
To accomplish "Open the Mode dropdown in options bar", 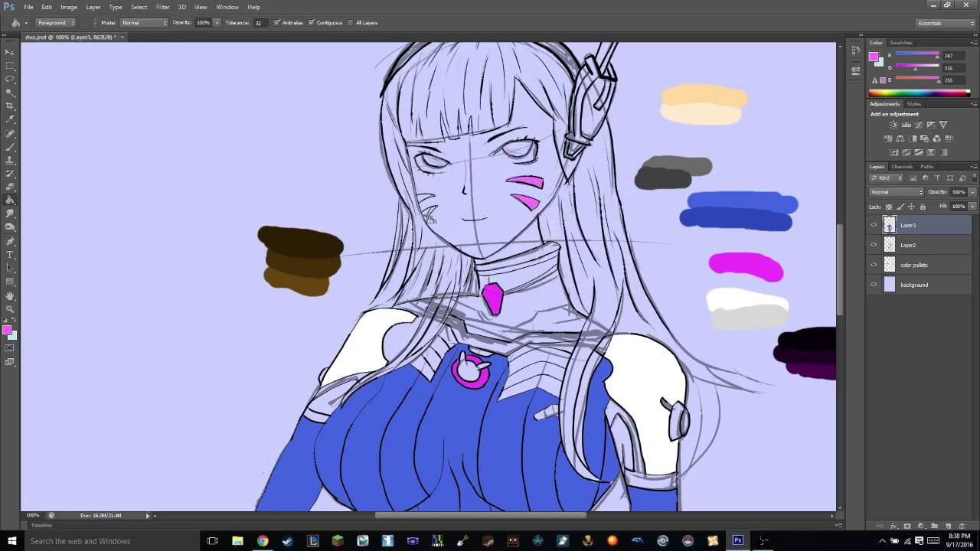I will (x=144, y=23).
